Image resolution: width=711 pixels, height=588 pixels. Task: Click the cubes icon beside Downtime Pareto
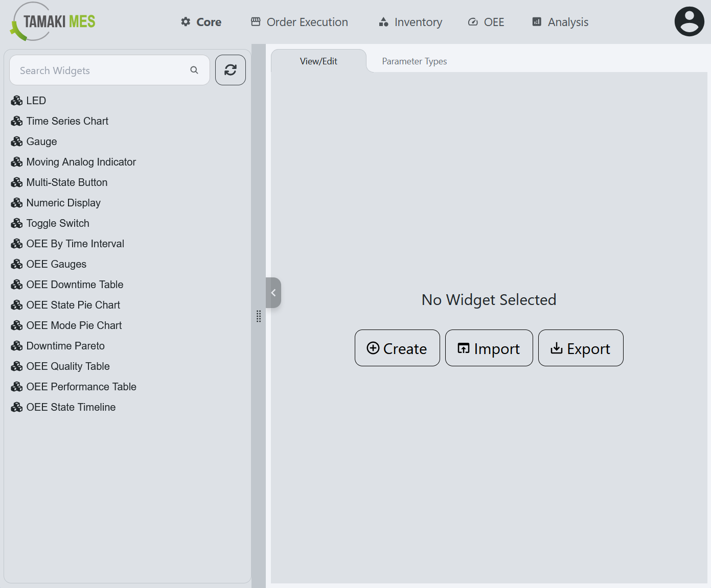click(17, 346)
